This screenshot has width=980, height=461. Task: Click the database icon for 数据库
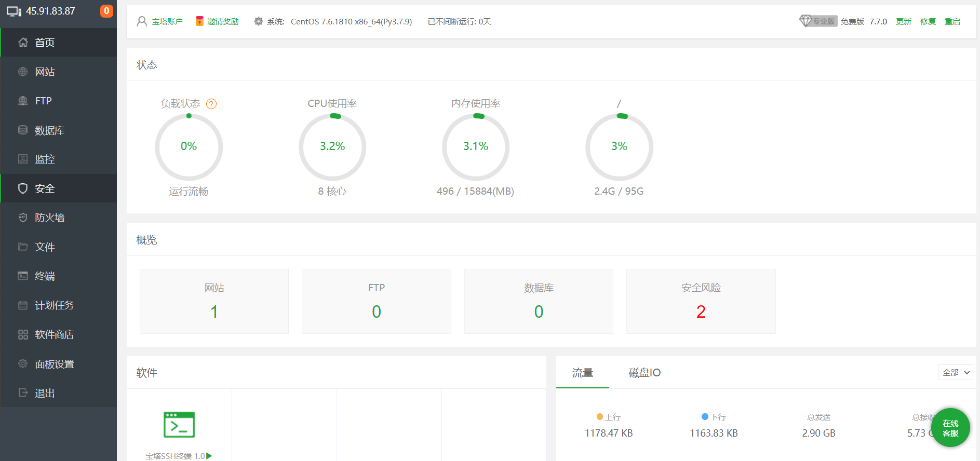pyautogui.click(x=23, y=130)
